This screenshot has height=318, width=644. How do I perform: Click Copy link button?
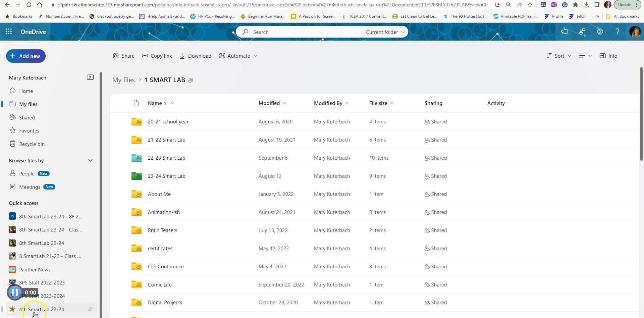pos(157,56)
